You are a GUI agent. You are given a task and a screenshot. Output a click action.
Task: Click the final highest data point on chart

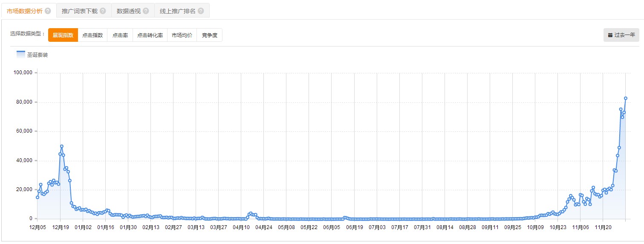(x=626, y=98)
